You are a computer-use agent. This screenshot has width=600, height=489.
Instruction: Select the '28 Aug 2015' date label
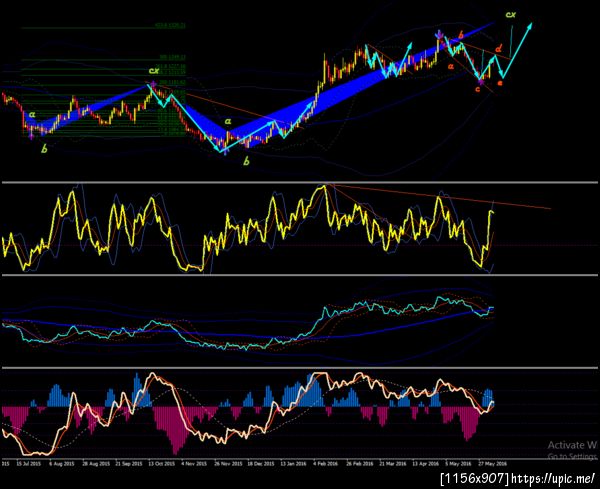click(x=95, y=463)
